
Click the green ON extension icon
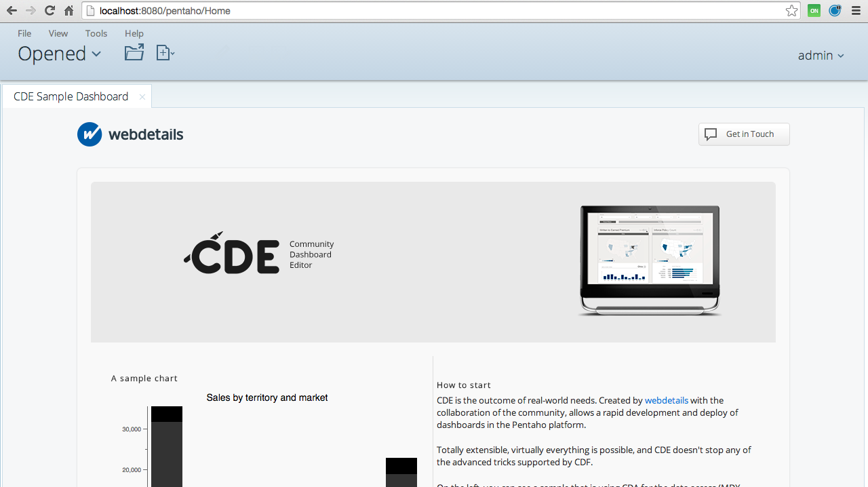click(x=814, y=11)
